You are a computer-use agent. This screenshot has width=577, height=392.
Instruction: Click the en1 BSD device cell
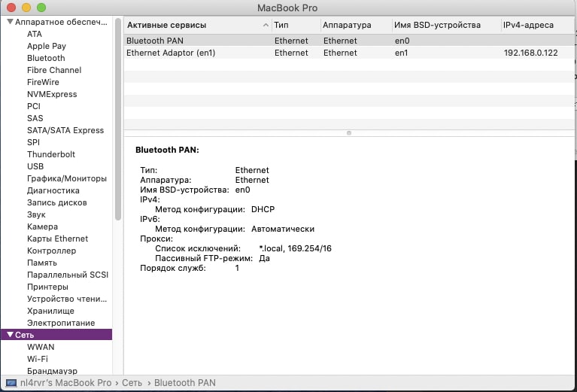coord(401,53)
